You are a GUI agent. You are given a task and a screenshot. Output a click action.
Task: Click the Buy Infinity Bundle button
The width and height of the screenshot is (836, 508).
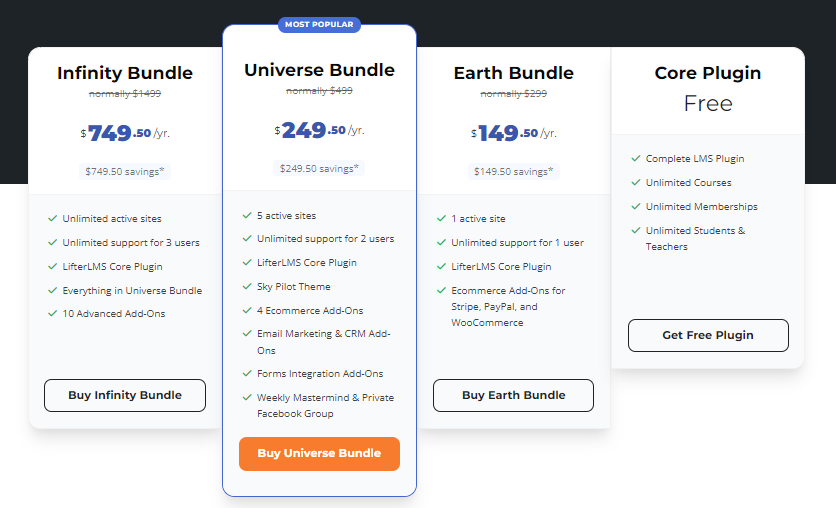(x=125, y=395)
